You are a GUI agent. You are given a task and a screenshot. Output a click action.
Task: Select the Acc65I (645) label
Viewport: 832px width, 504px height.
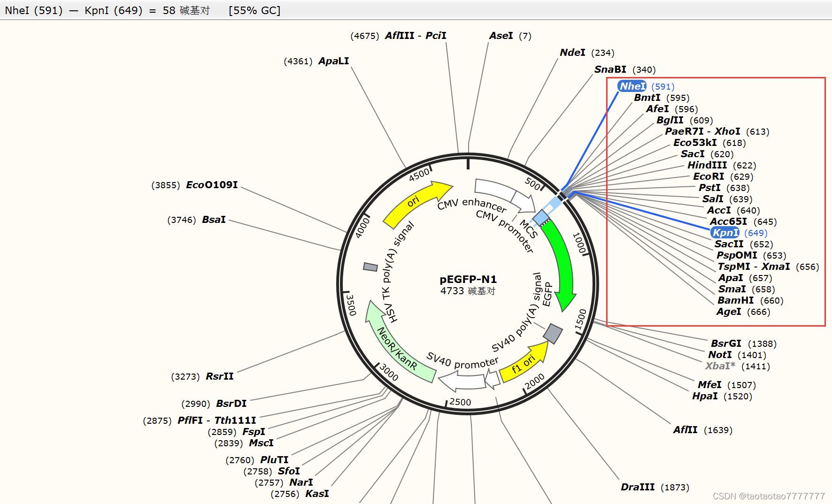pos(743,221)
